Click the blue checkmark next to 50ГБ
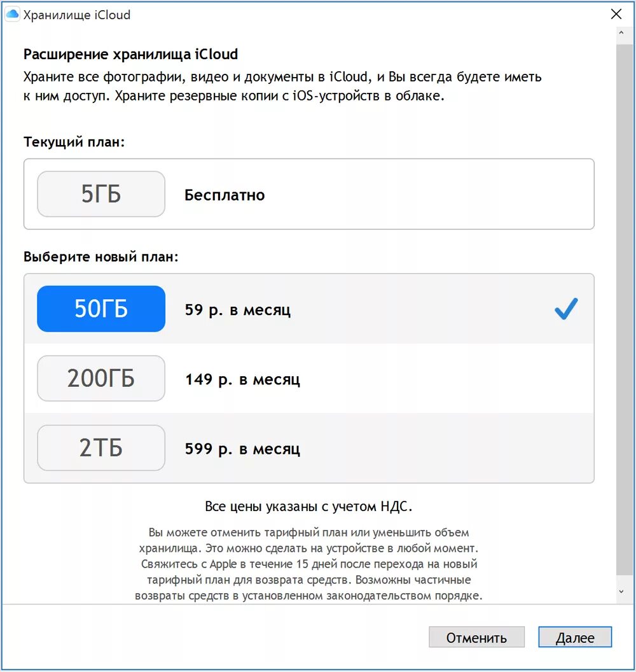 coord(566,309)
